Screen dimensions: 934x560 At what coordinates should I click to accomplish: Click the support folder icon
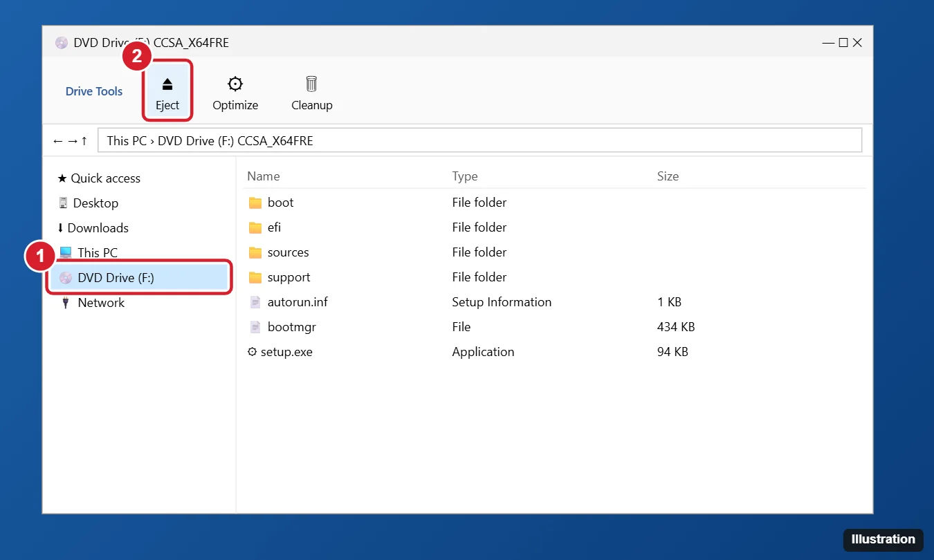point(255,277)
